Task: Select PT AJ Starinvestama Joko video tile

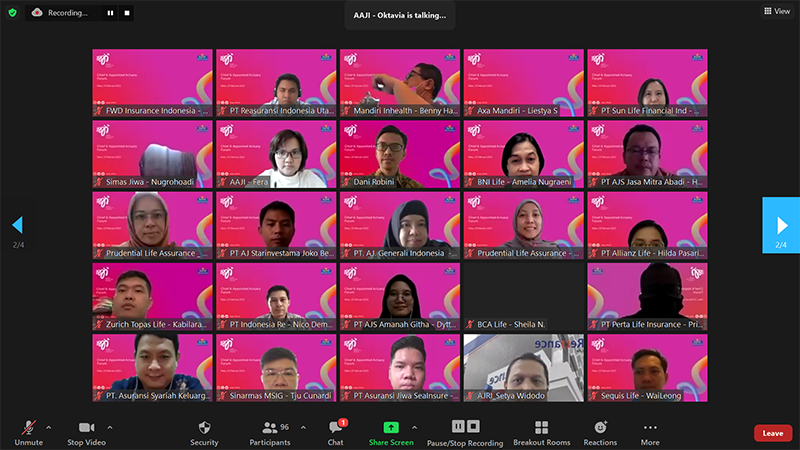Action: (x=276, y=226)
